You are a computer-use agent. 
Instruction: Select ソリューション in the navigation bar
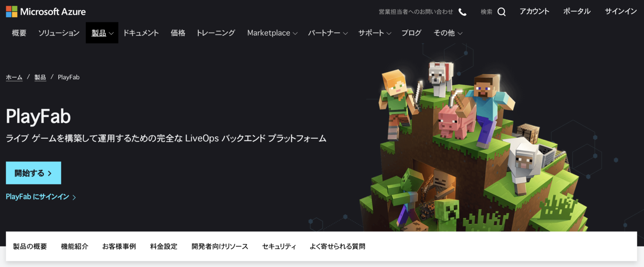(x=59, y=33)
